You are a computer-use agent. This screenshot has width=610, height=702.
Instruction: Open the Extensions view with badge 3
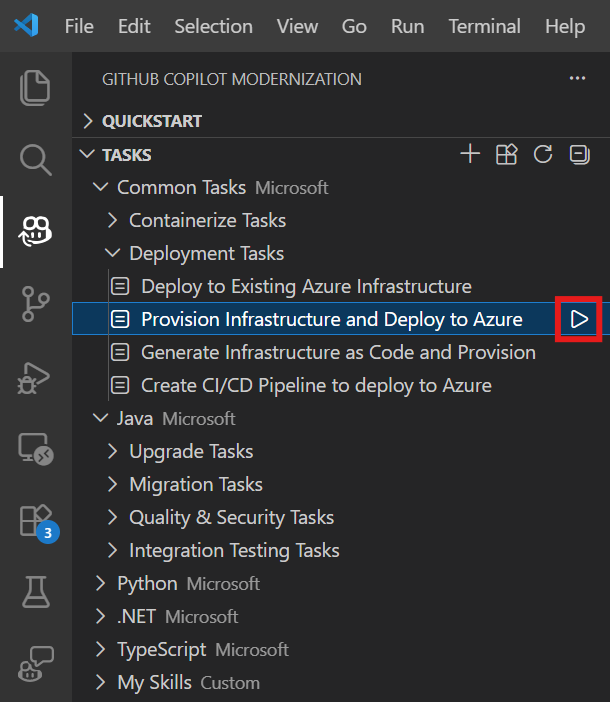point(39,523)
